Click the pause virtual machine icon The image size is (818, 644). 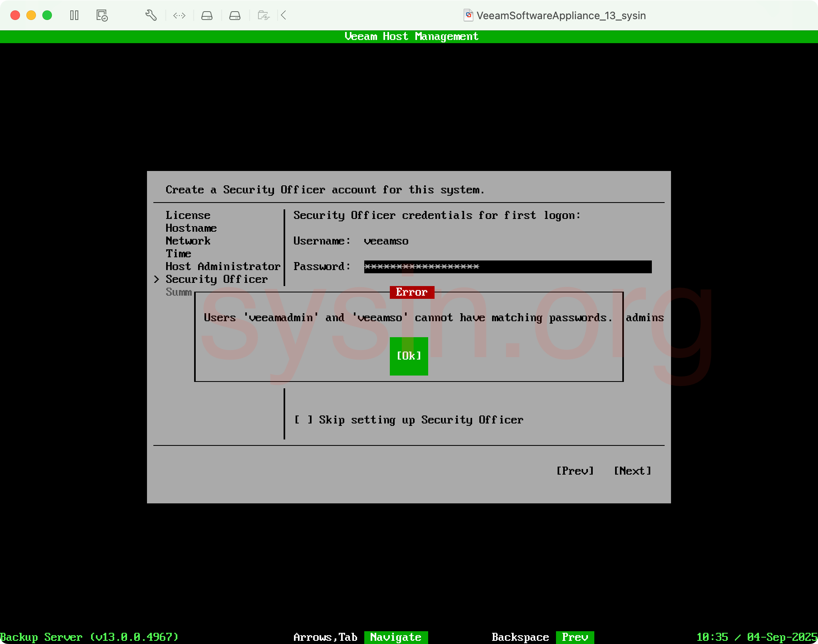(x=74, y=16)
